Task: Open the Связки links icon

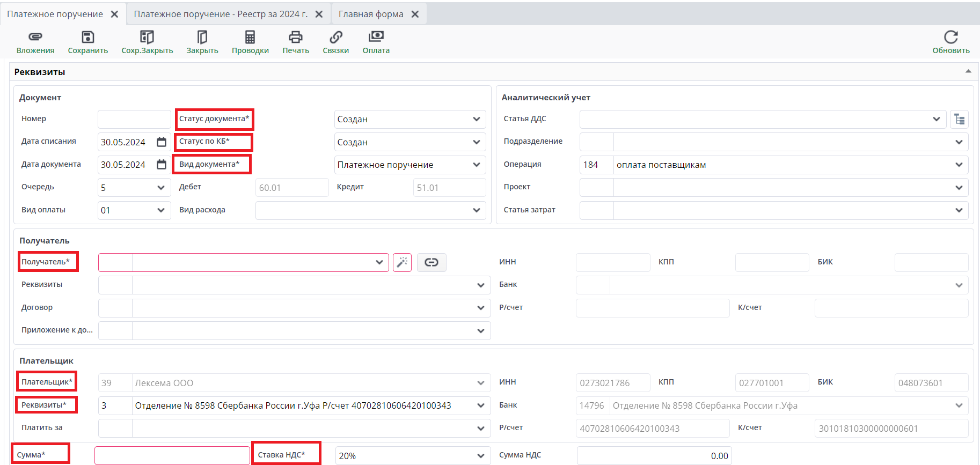Action: click(x=335, y=37)
